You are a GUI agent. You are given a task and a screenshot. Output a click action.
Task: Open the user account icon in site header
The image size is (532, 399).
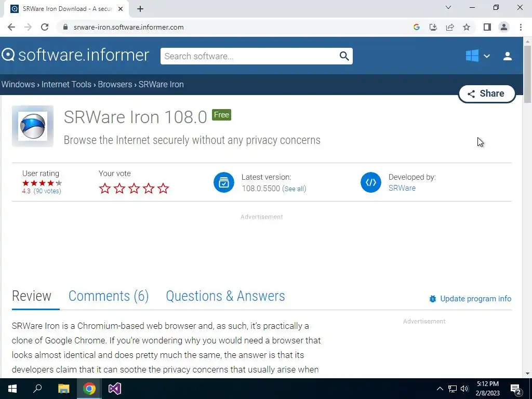[x=507, y=56]
